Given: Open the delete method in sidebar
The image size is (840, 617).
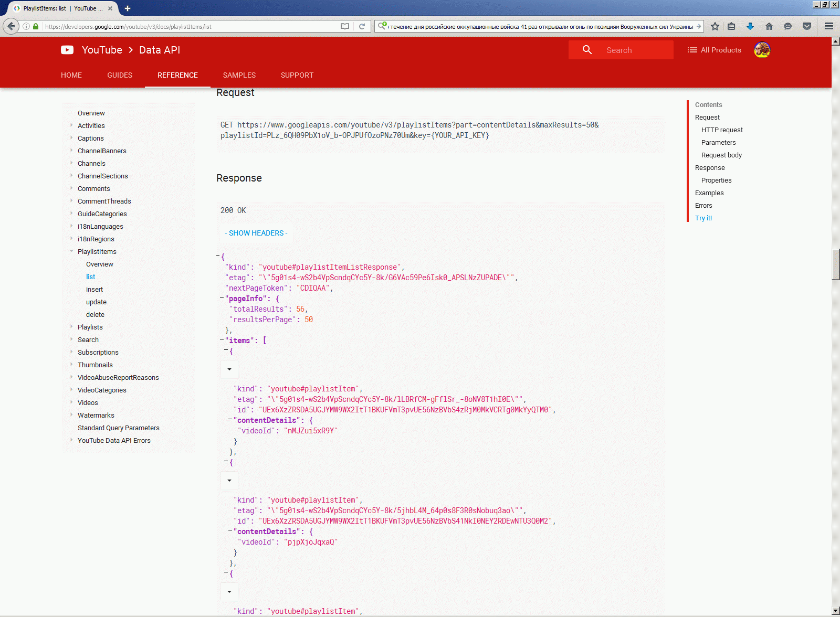Looking at the screenshot, I should tap(95, 314).
